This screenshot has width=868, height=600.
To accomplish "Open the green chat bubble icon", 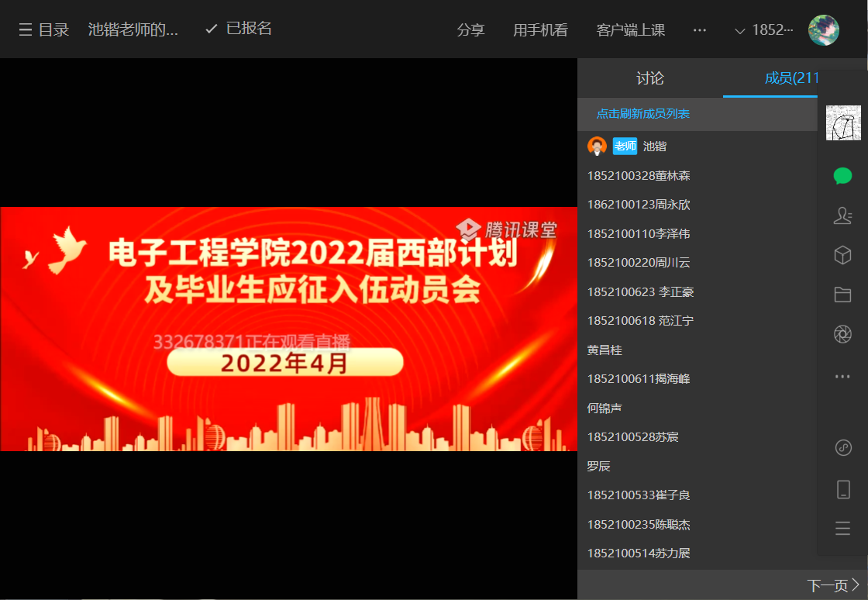I will 842,176.
